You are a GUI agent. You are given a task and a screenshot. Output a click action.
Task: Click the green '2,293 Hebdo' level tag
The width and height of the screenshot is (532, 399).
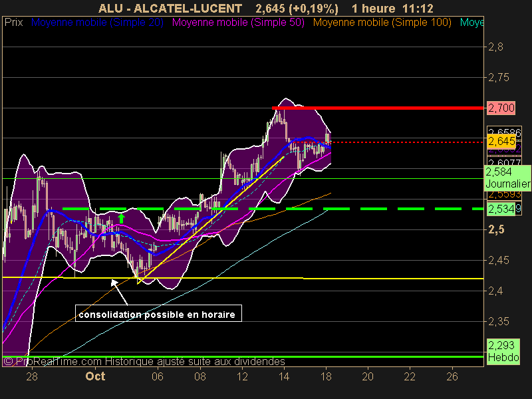pos(503,352)
